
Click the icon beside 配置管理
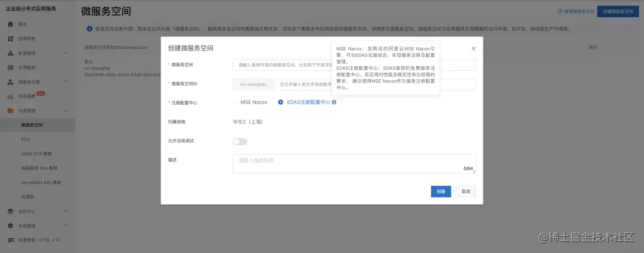[11, 54]
